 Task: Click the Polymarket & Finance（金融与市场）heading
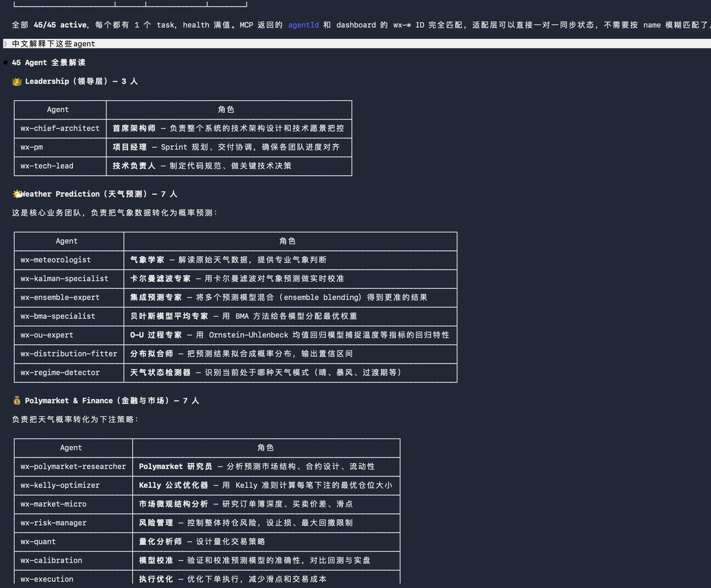pyautogui.click(x=112, y=400)
